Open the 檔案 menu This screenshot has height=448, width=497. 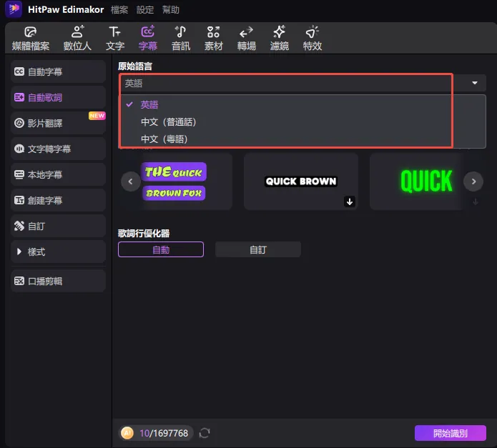[119, 10]
